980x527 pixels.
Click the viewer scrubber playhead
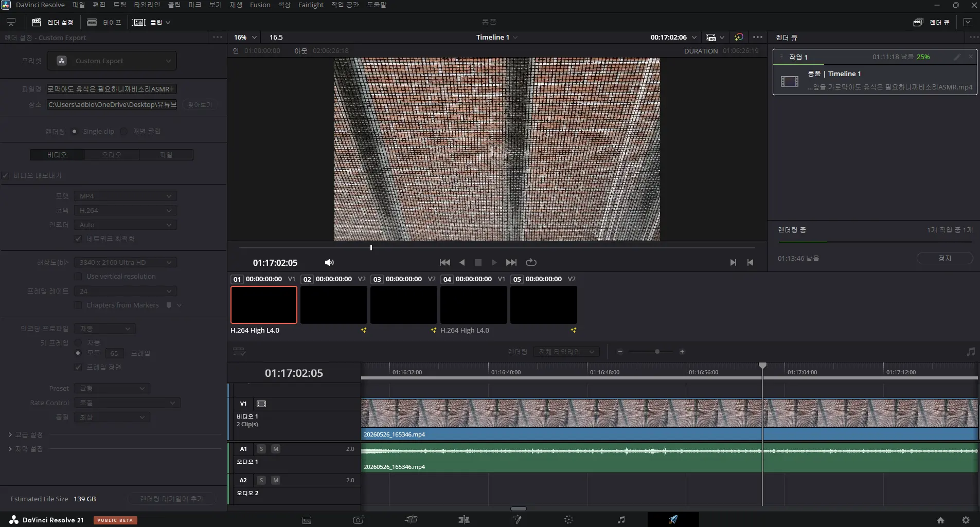(x=371, y=248)
